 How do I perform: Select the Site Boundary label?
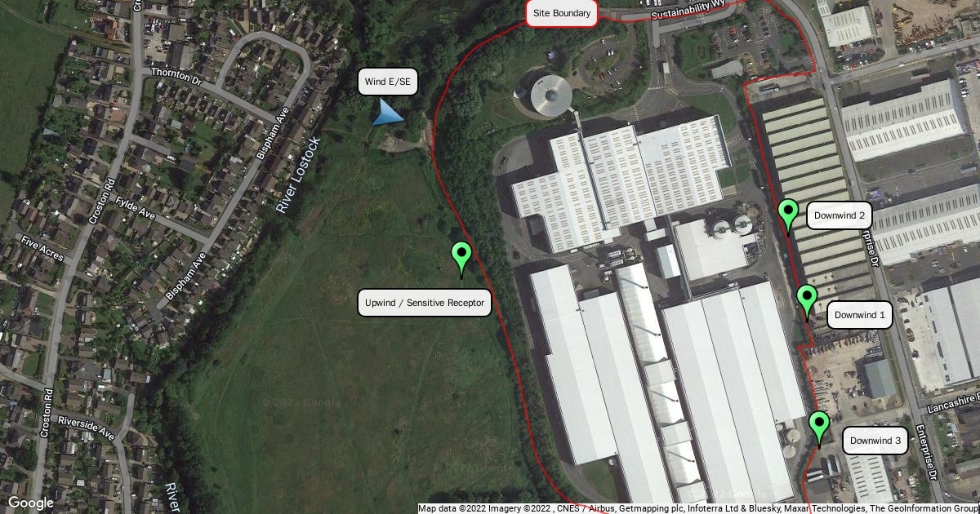[562, 14]
